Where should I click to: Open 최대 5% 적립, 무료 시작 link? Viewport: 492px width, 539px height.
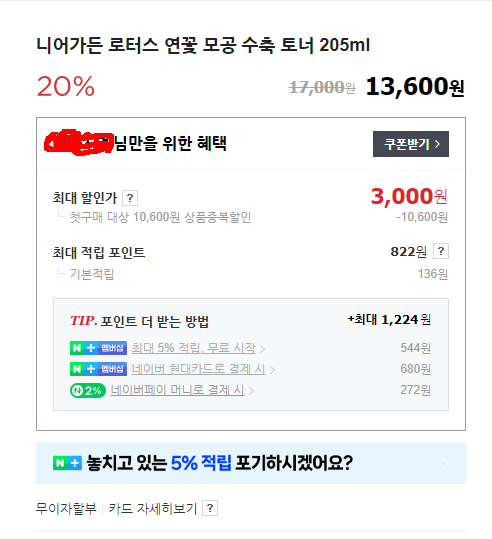tap(194, 348)
